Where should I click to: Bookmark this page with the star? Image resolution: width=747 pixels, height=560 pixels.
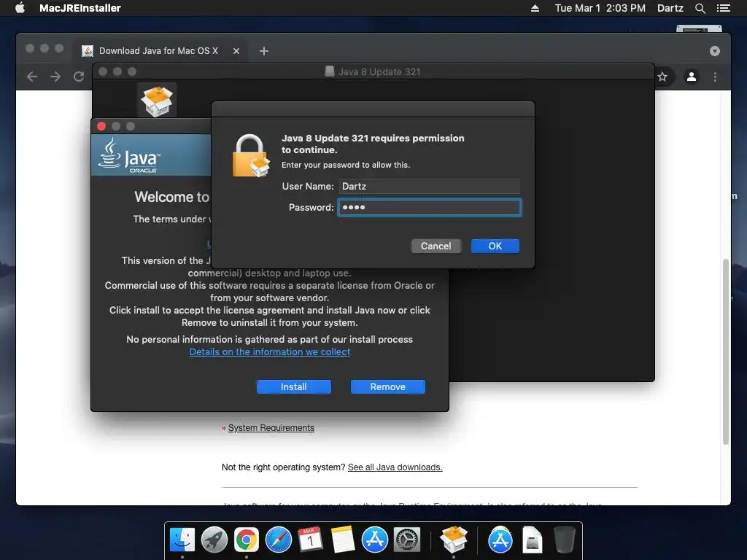pos(662,77)
